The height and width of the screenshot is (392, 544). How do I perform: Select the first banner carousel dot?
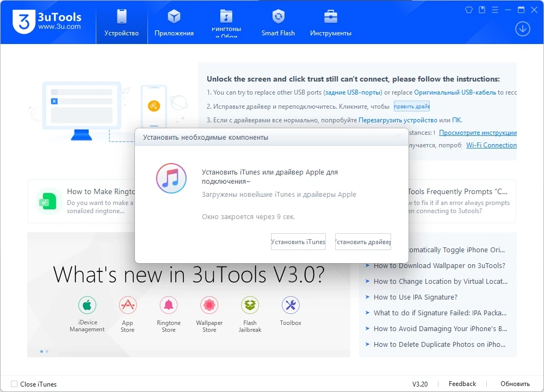click(x=42, y=351)
